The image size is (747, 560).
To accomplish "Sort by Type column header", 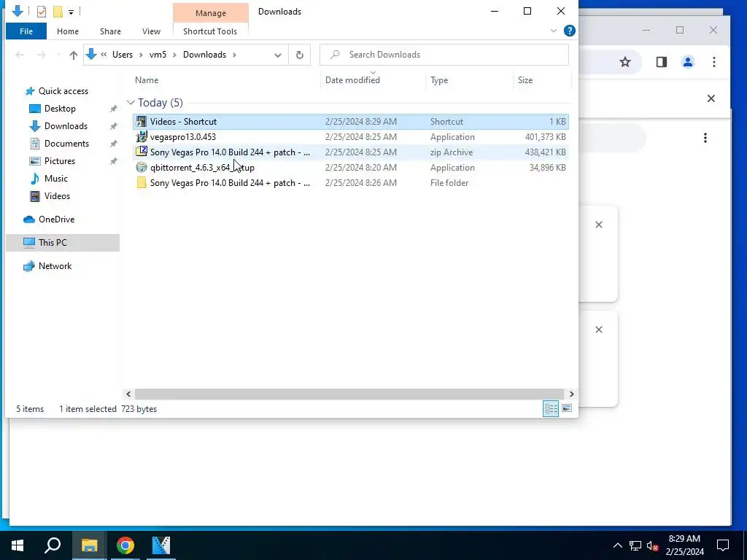I will click(438, 80).
